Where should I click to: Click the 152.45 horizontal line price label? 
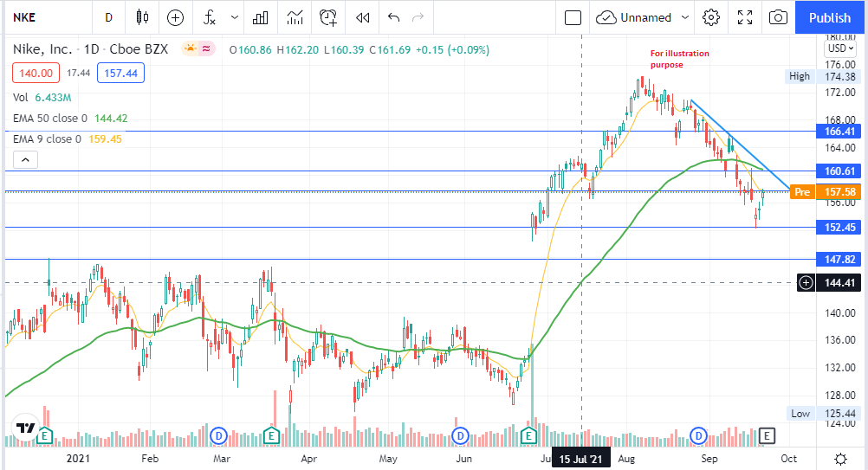[839, 228]
